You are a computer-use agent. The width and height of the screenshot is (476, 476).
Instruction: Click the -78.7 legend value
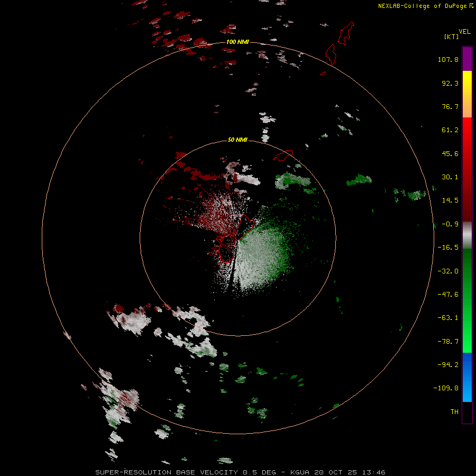(448, 342)
